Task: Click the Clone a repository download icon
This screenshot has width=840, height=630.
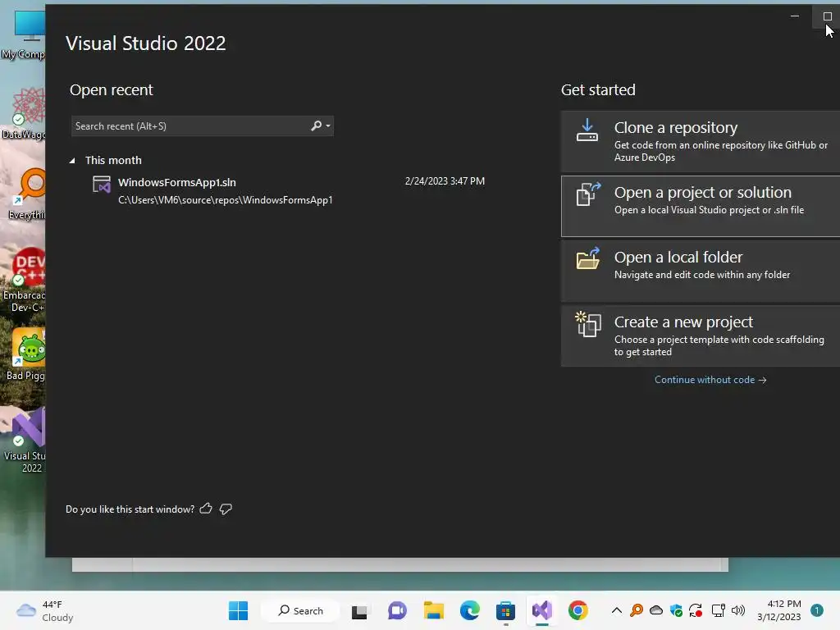Action: [x=587, y=130]
